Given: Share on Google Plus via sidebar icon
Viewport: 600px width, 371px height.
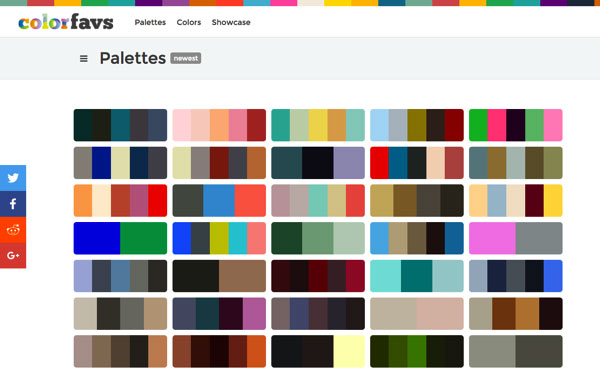Looking at the screenshot, I should coord(13,255).
